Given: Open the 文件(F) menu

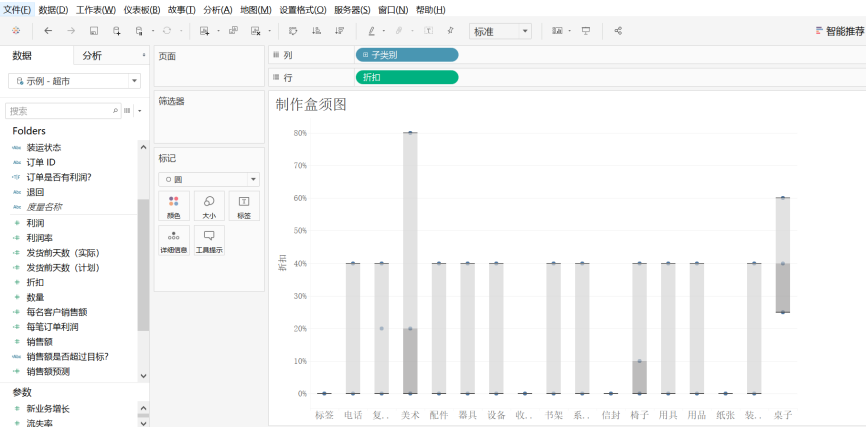Looking at the screenshot, I should click(18, 10).
